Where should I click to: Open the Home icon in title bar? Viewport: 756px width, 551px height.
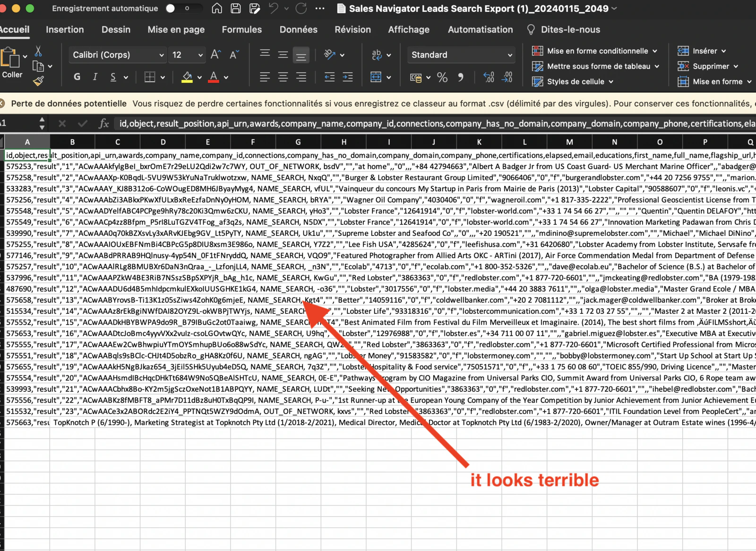[x=217, y=9]
